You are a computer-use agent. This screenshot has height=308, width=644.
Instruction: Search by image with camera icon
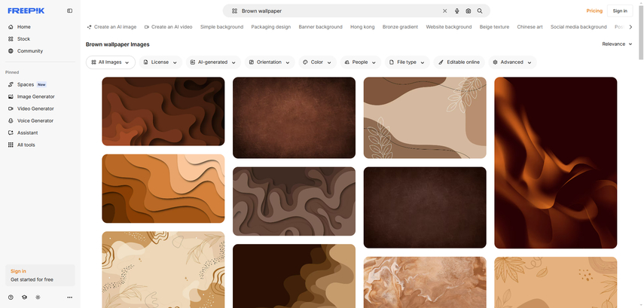point(469,11)
